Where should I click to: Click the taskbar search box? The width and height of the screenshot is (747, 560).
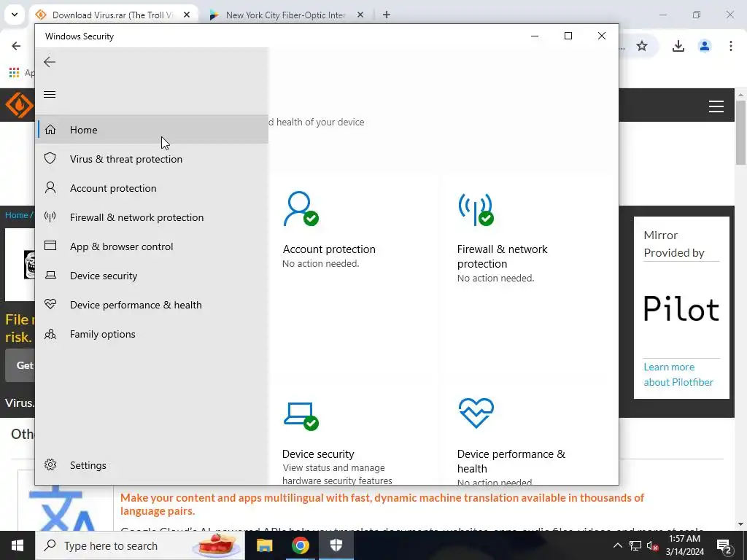click(140, 545)
